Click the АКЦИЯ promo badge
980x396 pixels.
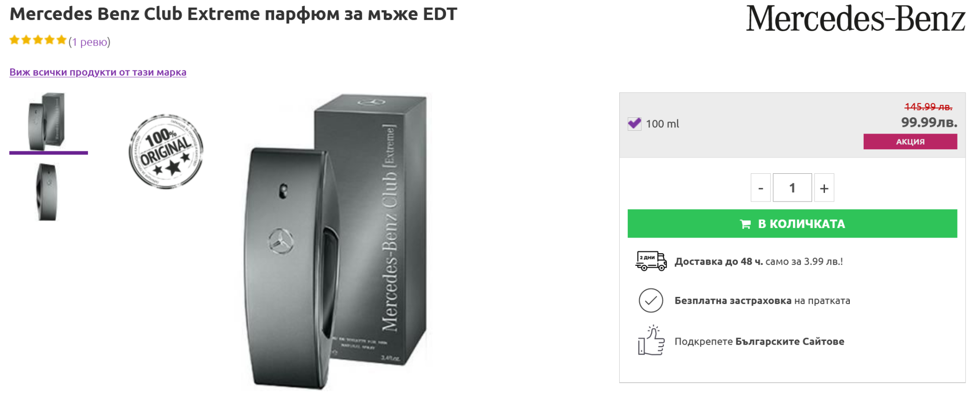click(910, 142)
